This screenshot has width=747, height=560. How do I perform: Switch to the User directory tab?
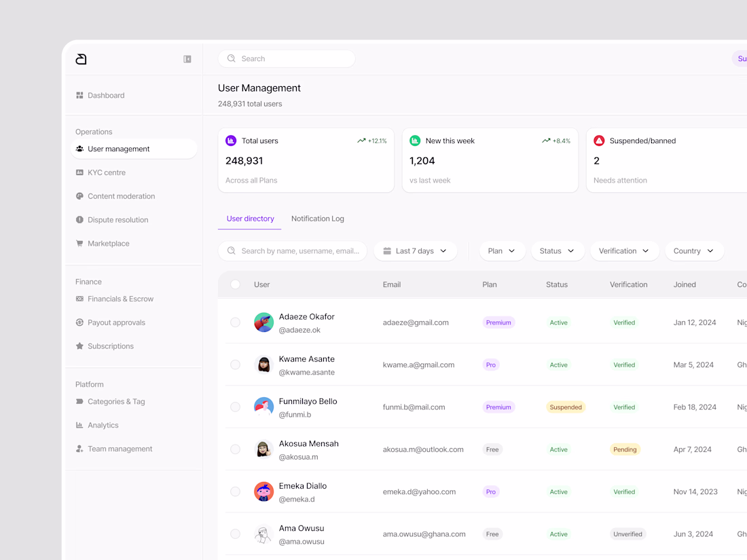tap(250, 219)
